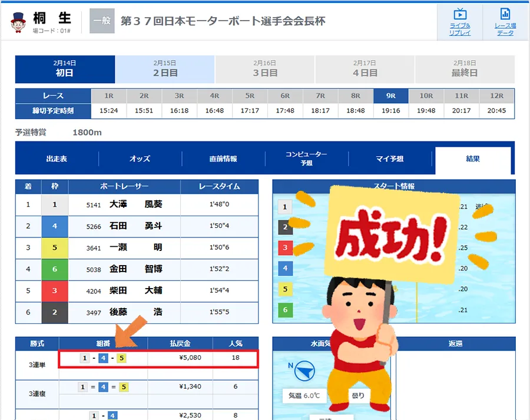The width and height of the screenshot is (530, 420).
Task: Open the 出走表 tab
Action: point(57,159)
